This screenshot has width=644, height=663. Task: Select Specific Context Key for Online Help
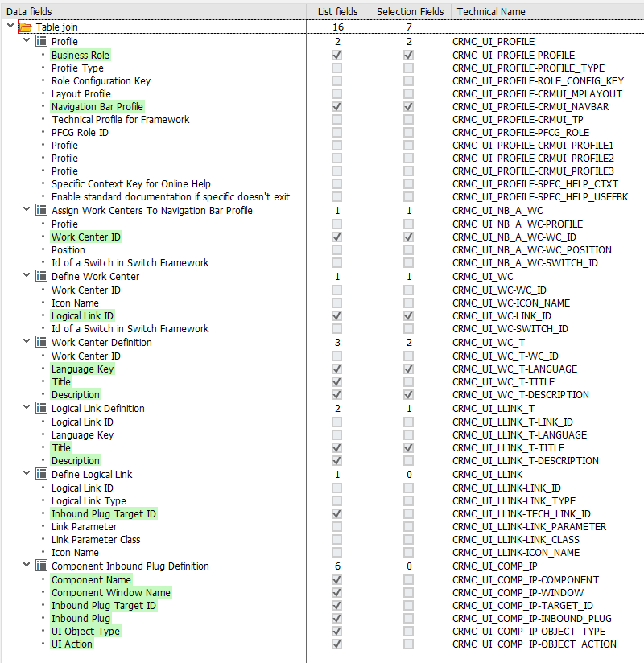point(130,184)
